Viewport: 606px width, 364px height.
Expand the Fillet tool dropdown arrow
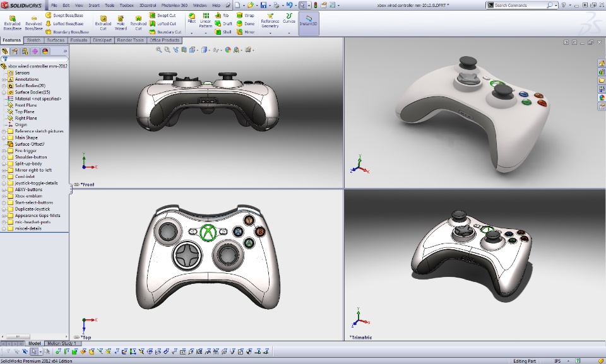point(192,33)
